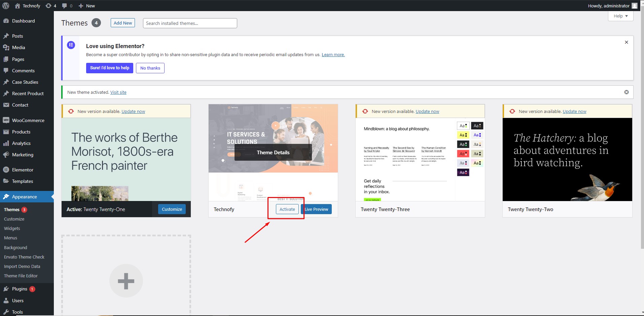Open Import Demo Data submenu item
The image size is (644, 316).
(22, 266)
